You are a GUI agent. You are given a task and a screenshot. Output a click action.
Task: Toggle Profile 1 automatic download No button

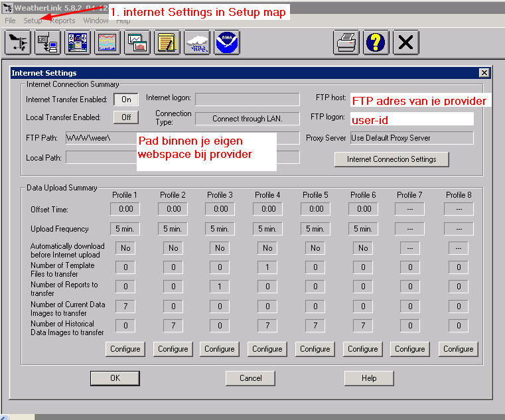point(125,248)
